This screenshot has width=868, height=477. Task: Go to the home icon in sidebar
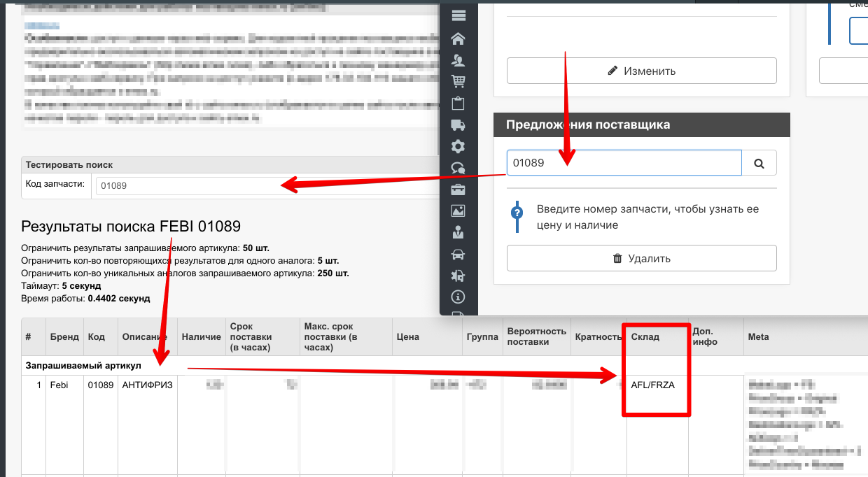pos(458,38)
